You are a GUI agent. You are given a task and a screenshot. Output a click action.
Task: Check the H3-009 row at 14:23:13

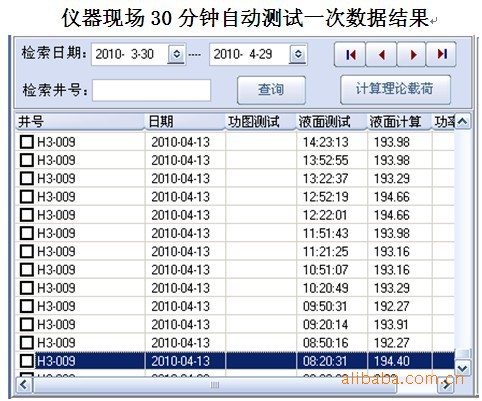(27, 142)
